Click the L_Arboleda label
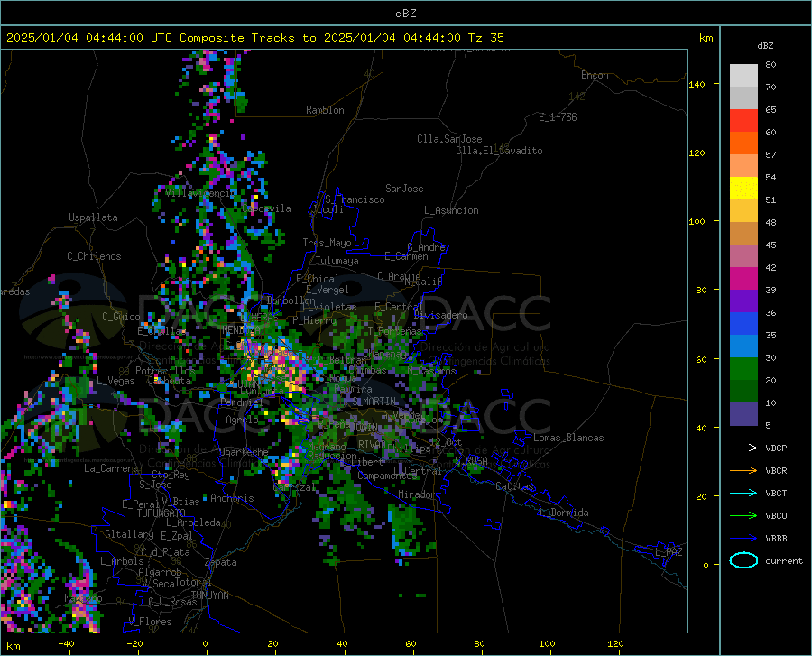 click(x=193, y=522)
